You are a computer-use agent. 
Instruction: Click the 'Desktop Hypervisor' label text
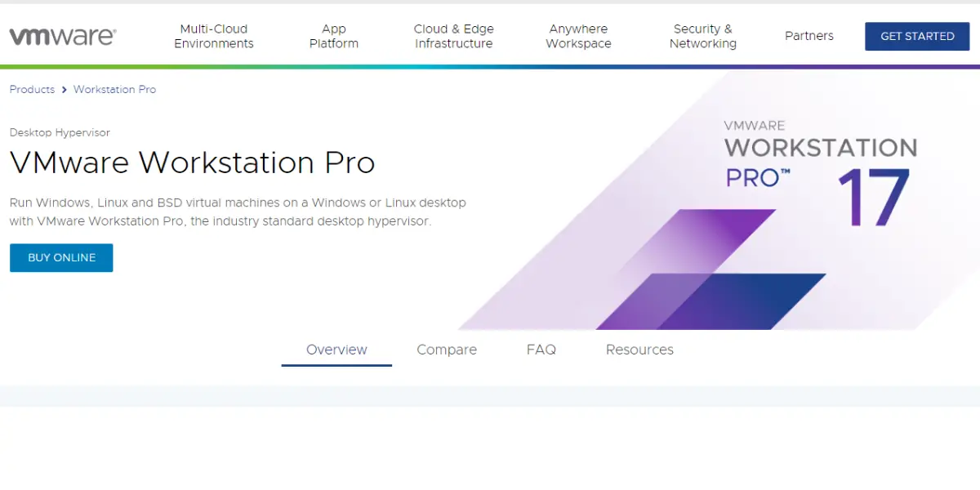pos(60,132)
